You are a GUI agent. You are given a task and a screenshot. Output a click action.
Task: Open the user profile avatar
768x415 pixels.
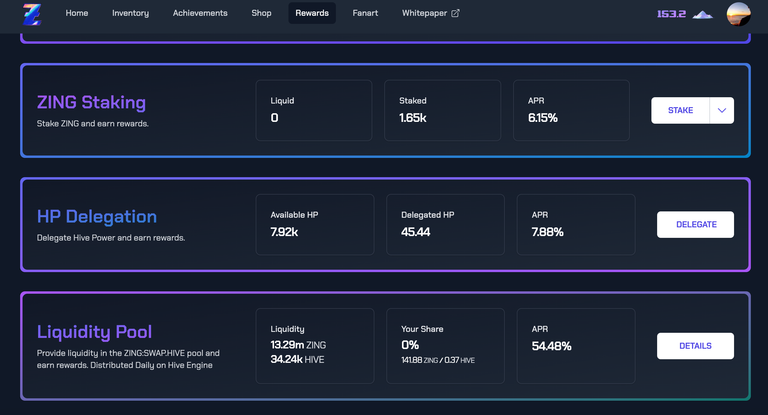pos(739,14)
